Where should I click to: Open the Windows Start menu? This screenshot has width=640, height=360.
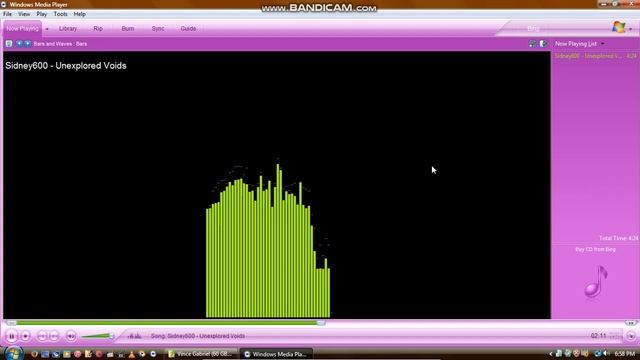13,353
